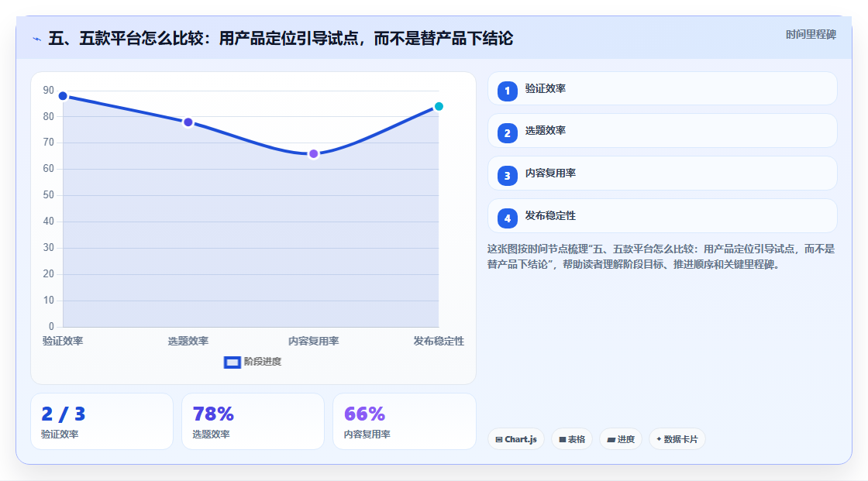Click the 78% 选题效率 stat card

coord(253,421)
